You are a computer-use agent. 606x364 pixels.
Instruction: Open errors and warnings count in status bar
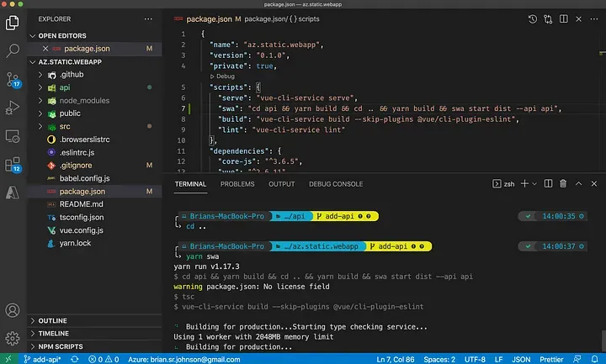pyautogui.click(x=104, y=359)
